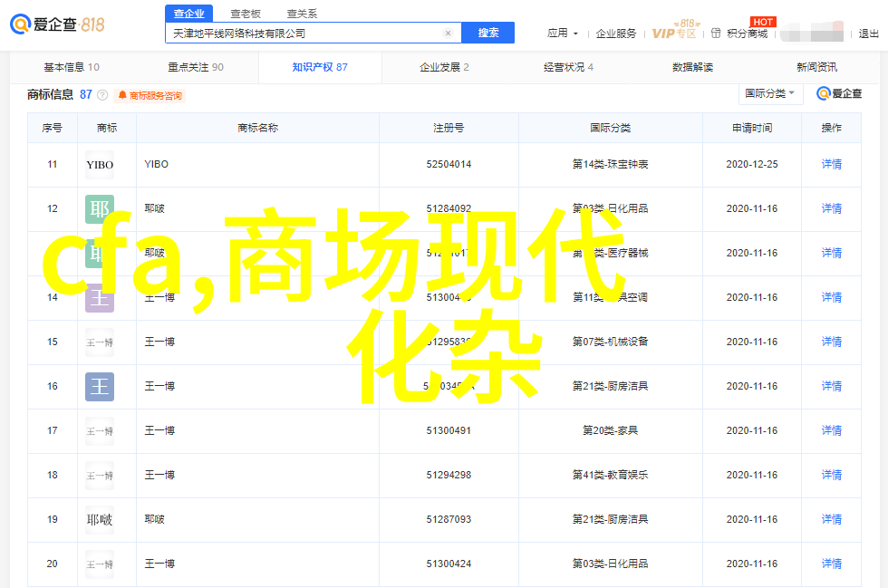Click the help question mark beside 商标信息
Viewport: 888px width, 588px height.
click(x=102, y=95)
